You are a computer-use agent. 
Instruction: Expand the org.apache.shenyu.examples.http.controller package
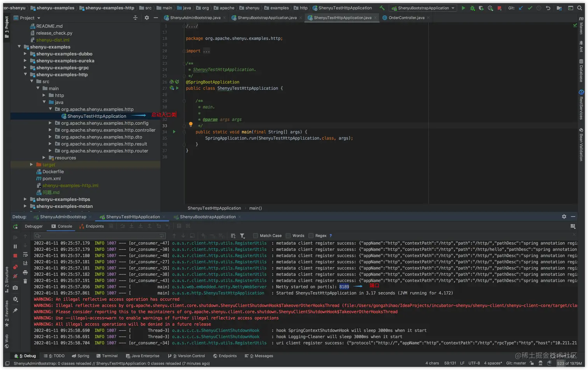[50, 130]
